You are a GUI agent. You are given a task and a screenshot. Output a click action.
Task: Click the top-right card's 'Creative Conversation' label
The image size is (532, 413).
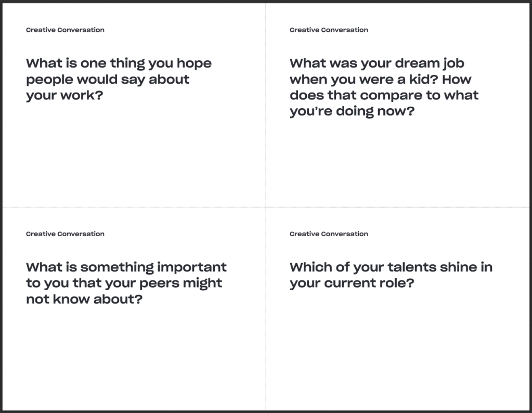[329, 30]
